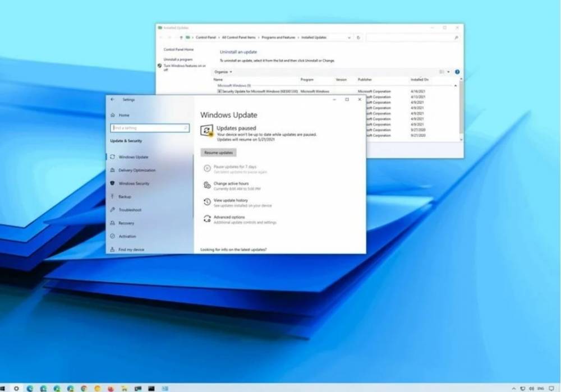Click the refresh button in Installed Updates
Screen dimensions: 561x392
(358, 38)
